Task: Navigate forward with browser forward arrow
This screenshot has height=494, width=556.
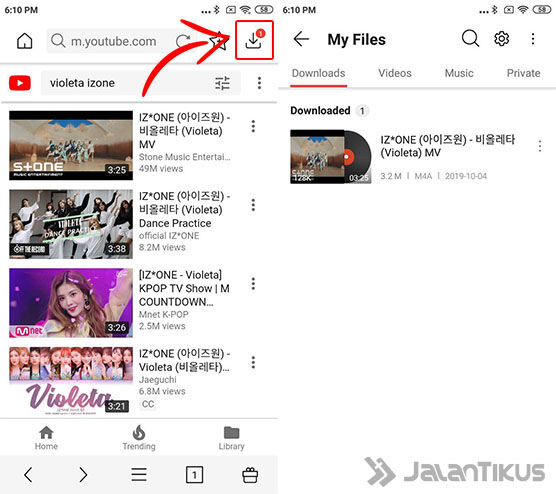Action: 83,474
